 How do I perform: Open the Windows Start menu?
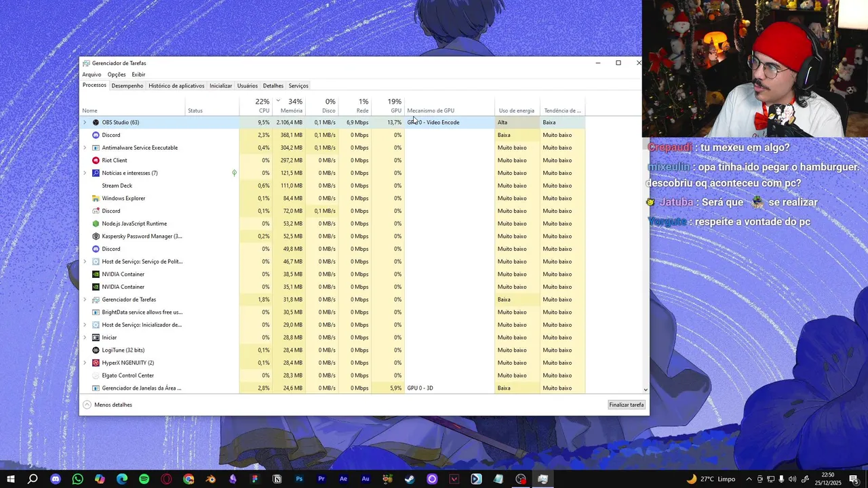pyautogui.click(x=11, y=479)
